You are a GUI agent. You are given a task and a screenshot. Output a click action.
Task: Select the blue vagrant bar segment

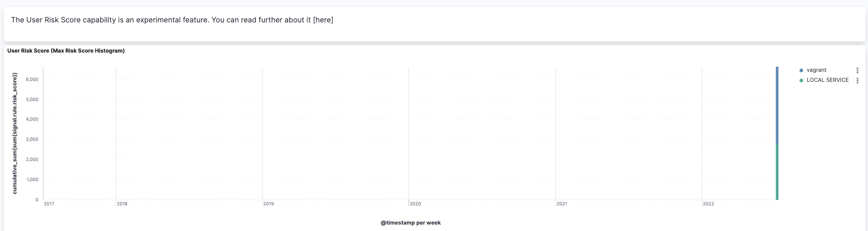click(x=777, y=105)
